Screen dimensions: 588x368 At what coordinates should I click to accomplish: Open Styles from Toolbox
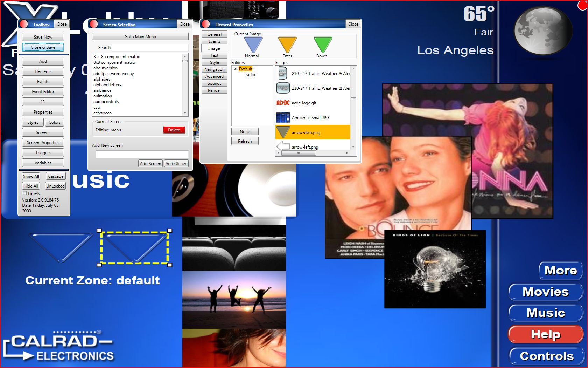pos(33,122)
